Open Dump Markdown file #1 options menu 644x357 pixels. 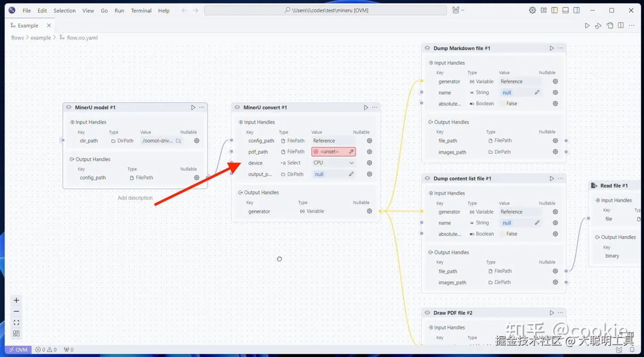pyautogui.click(x=560, y=48)
